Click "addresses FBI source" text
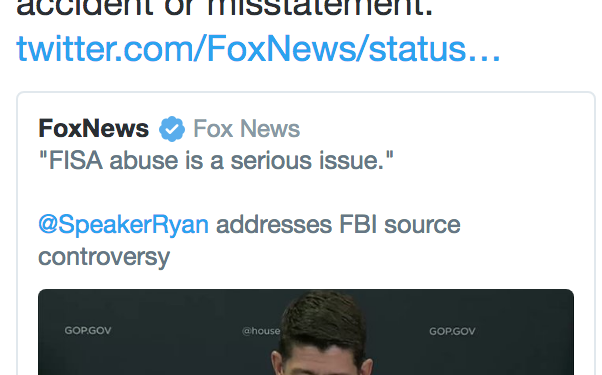Screen dimensions: 602x375 click(338, 225)
